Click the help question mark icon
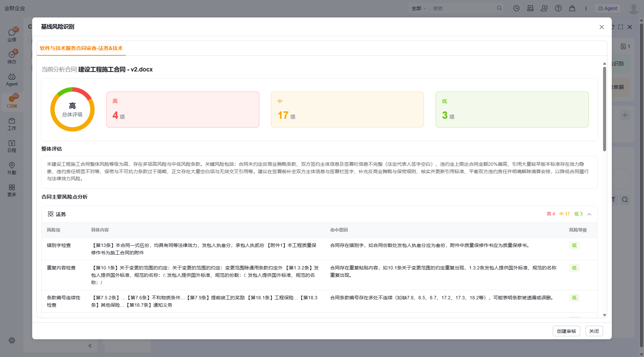This screenshot has height=357, width=644. pos(558,8)
